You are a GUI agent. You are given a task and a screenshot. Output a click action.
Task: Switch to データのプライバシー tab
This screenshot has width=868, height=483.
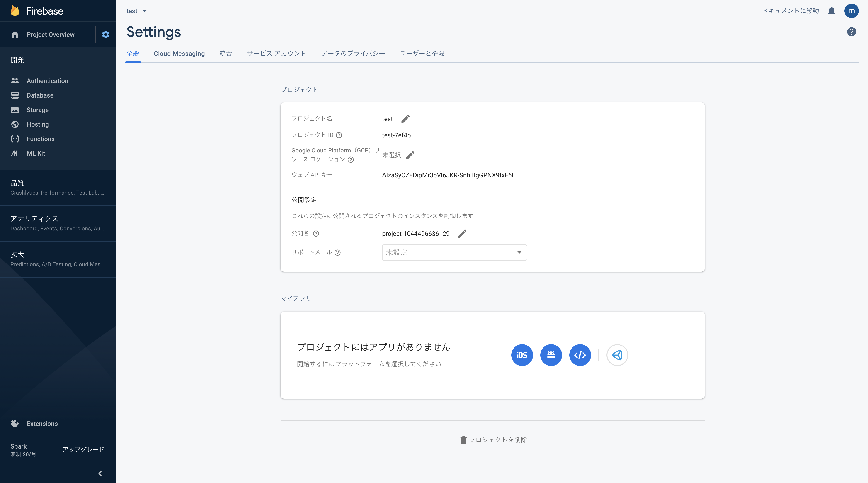353,53
